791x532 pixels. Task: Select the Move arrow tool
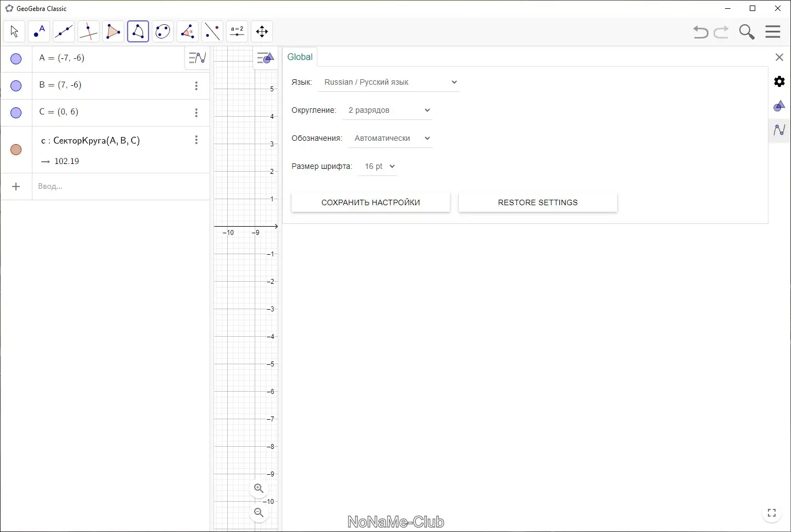tap(14, 31)
